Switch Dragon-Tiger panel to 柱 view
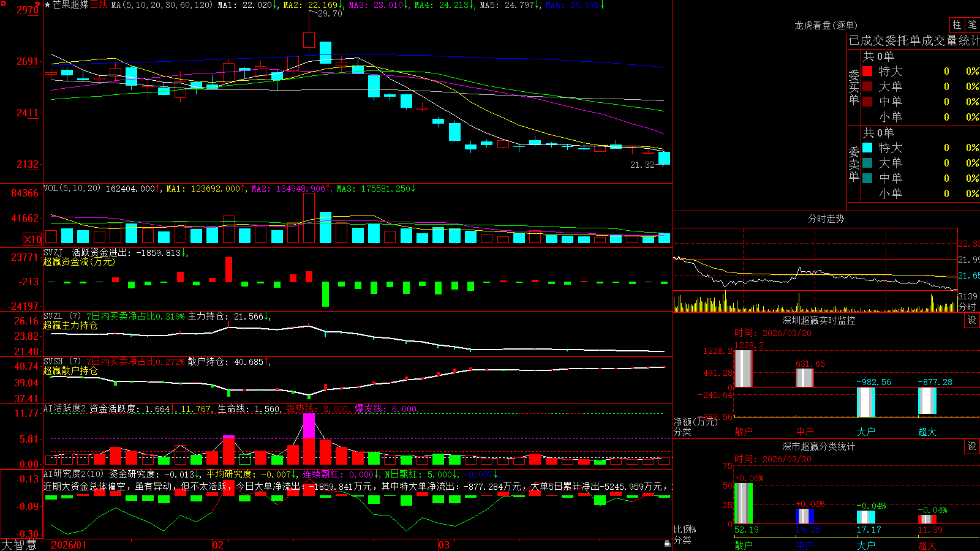The width and height of the screenshot is (980, 551). tap(957, 24)
